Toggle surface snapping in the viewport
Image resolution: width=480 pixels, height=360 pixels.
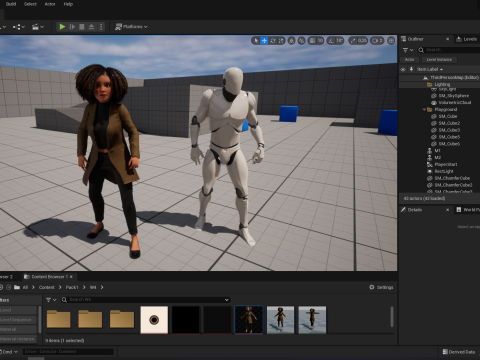click(301, 41)
